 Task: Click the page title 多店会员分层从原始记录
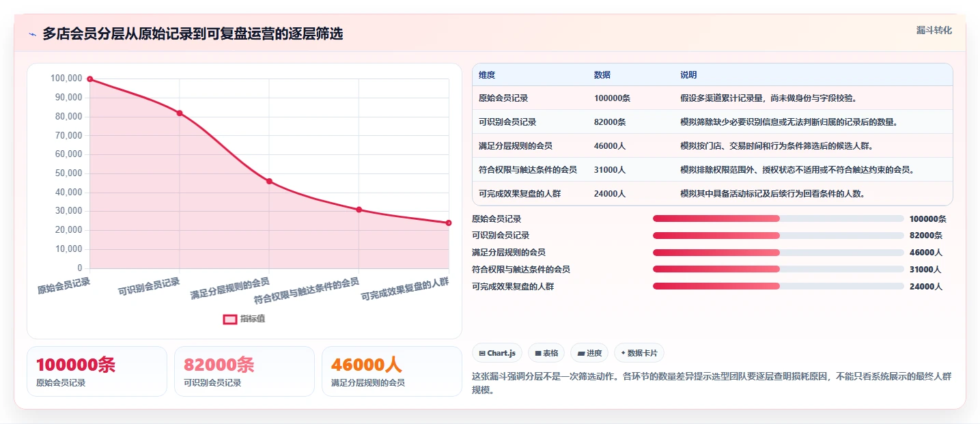(x=193, y=34)
